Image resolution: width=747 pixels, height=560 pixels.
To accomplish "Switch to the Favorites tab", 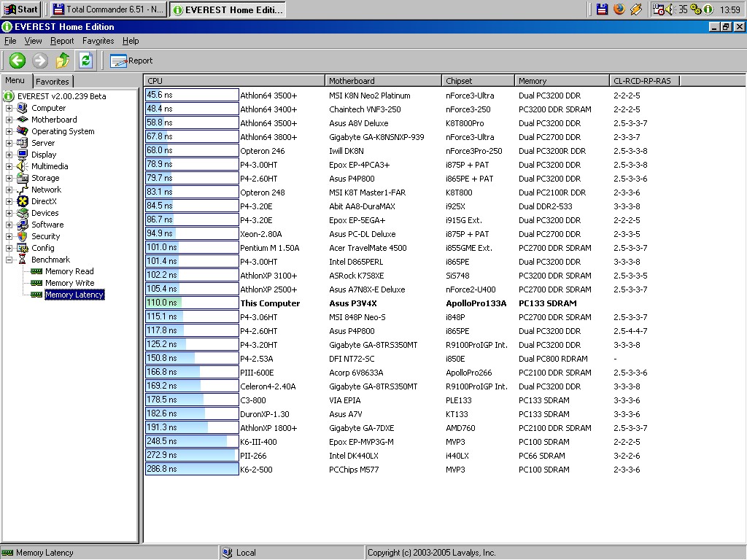I will pyautogui.click(x=53, y=82).
